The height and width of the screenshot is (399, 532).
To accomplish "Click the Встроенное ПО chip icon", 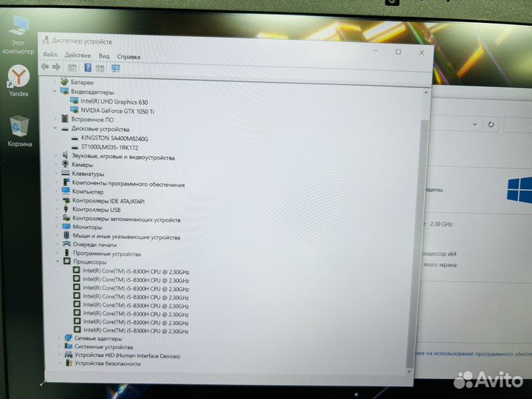I will point(65,118).
